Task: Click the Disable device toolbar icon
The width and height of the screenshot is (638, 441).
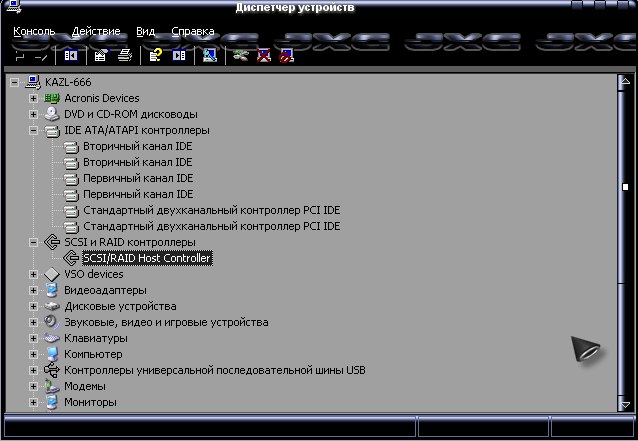Action: (286, 56)
